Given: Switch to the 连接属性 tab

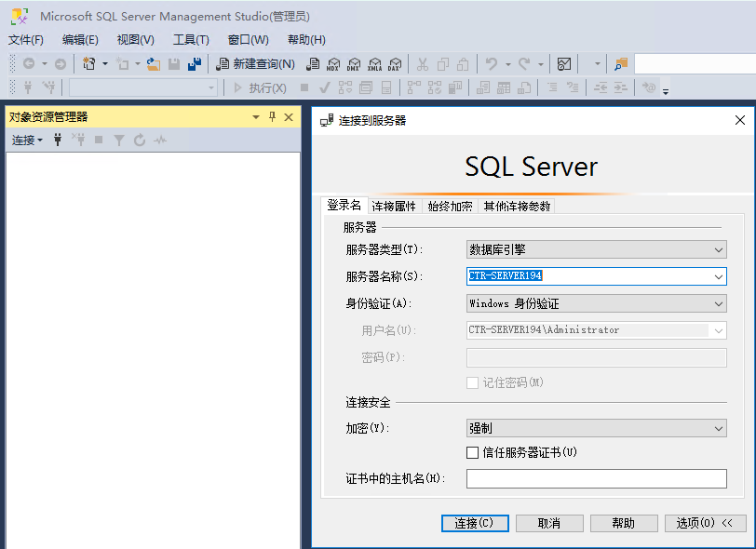Looking at the screenshot, I should pos(394,207).
